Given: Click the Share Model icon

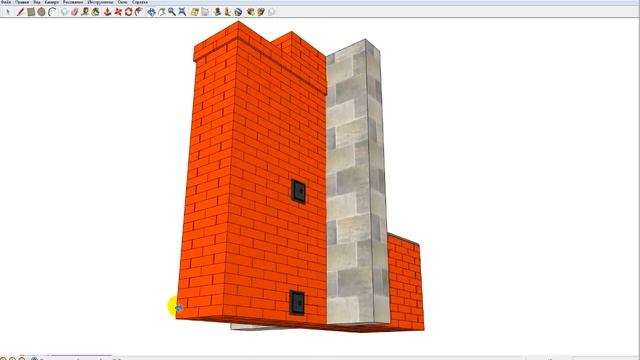Looking at the screenshot, I should (261, 12).
